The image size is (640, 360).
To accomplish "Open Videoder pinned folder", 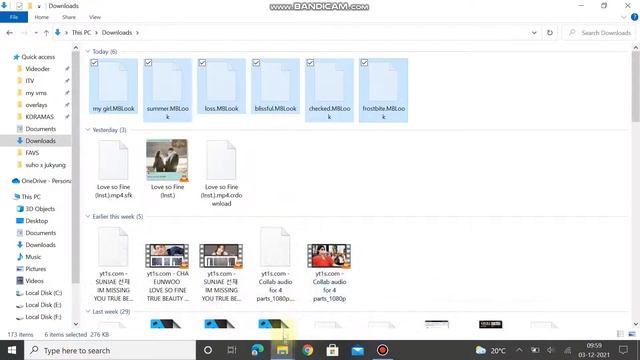I will click(x=38, y=69).
